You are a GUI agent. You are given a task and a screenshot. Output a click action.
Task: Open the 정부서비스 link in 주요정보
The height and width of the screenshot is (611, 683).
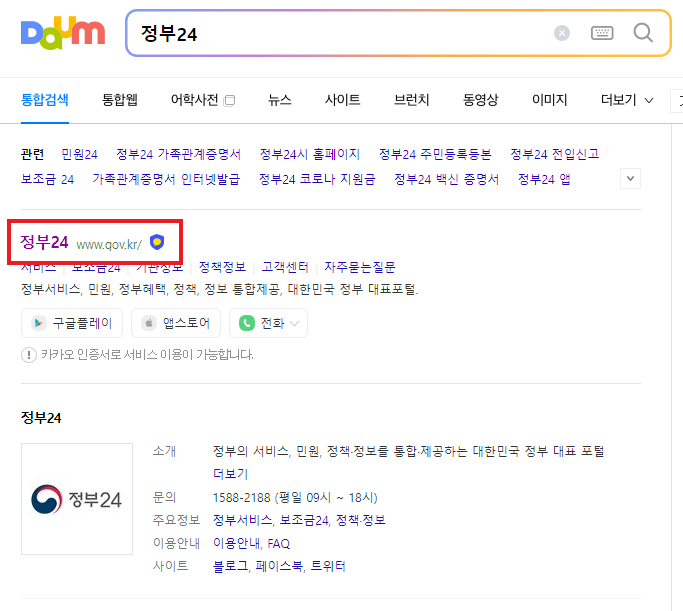242,520
